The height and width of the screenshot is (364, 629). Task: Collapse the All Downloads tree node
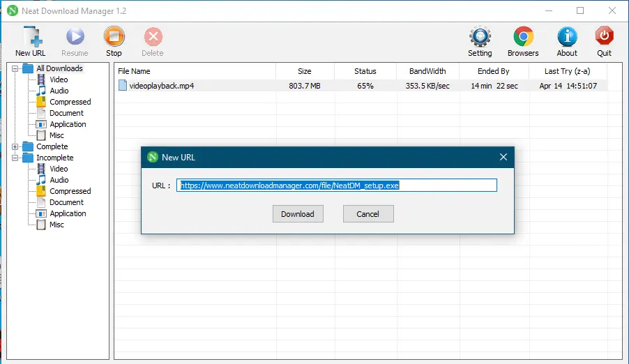coord(15,68)
